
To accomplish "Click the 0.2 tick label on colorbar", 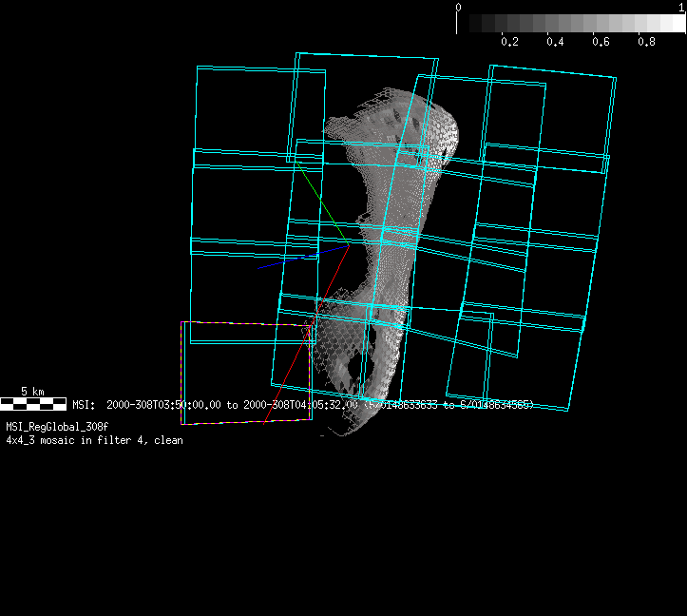I will click(509, 43).
